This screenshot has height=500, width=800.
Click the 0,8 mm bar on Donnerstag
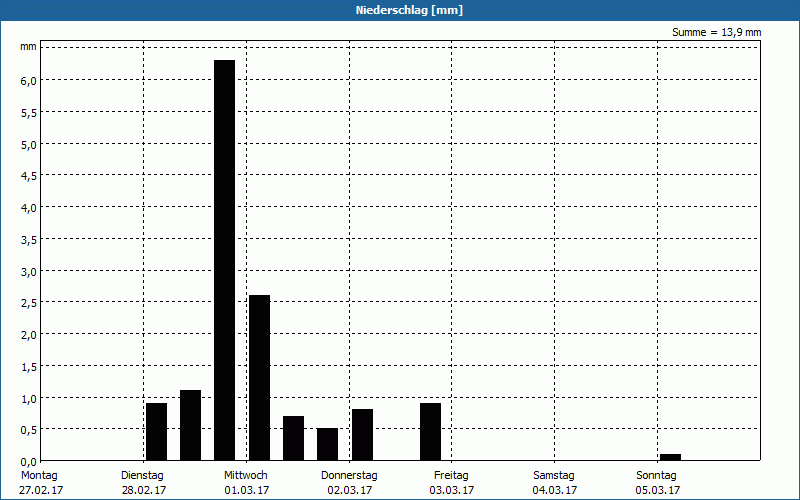362,435
